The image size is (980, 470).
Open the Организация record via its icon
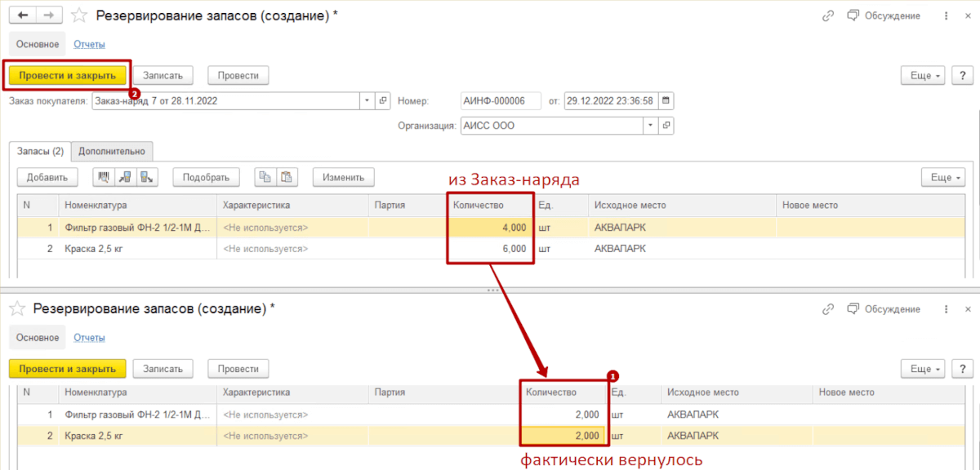pos(666,126)
